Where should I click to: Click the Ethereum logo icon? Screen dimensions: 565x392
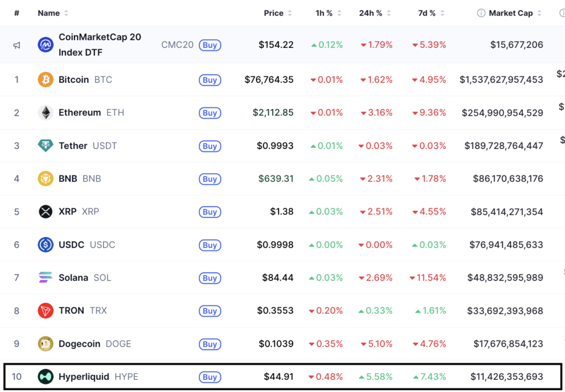click(45, 112)
